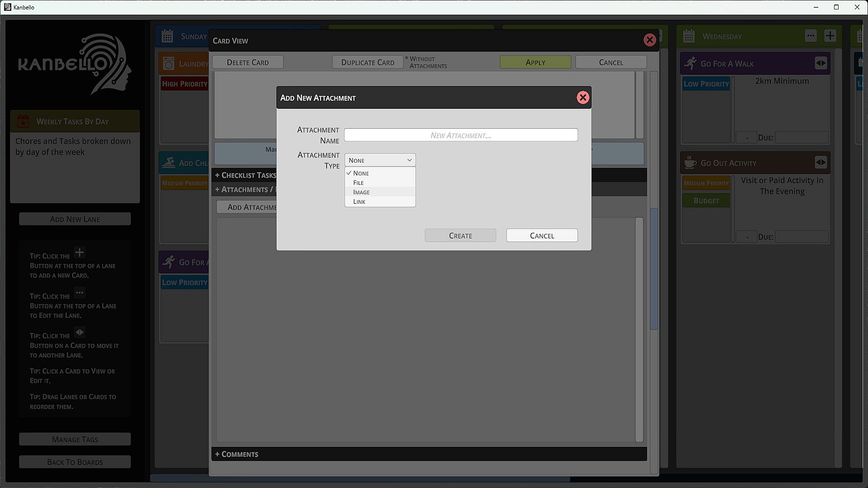Viewport: 868px width, 488px height.
Task: Click the Go Out Activity coffee cup icon
Action: (690, 163)
